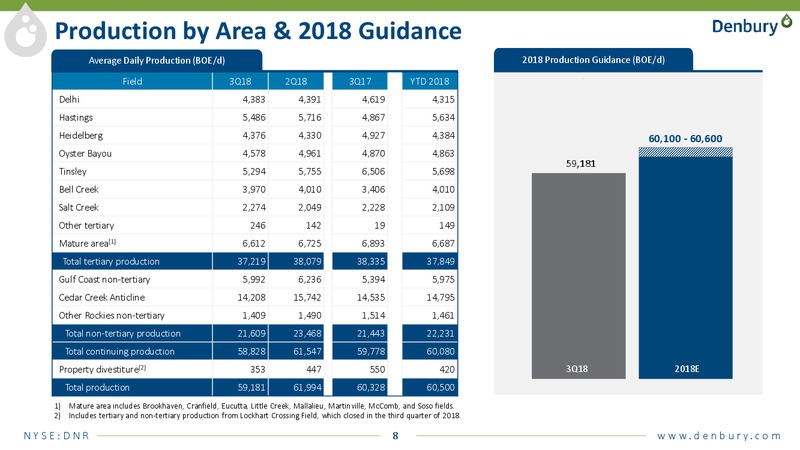This screenshot has height=450, width=800.
Task: Click Bell Creek 3Q18 value 3,970
Action: pos(254,189)
